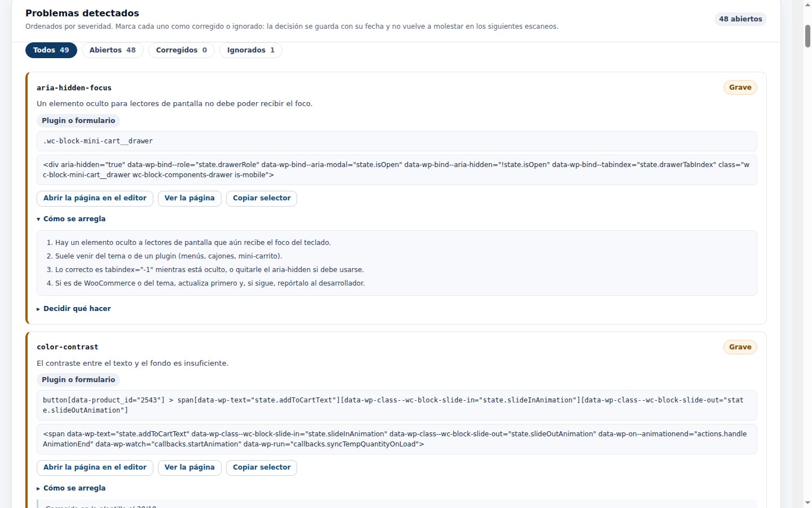The image size is (812, 508).
Task: Click the step starting 'Hay un elemento oculto'
Action: [x=193, y=243]
